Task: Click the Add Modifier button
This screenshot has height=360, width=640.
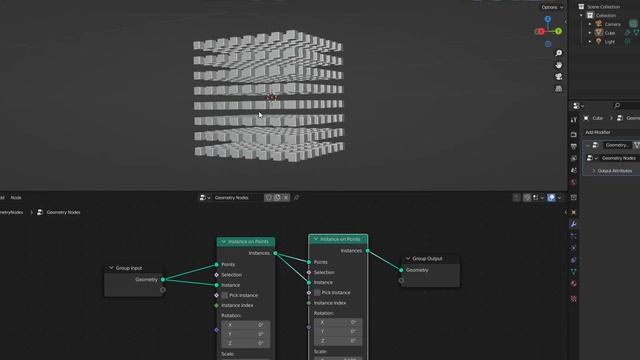Action: (x=598, y=132)
